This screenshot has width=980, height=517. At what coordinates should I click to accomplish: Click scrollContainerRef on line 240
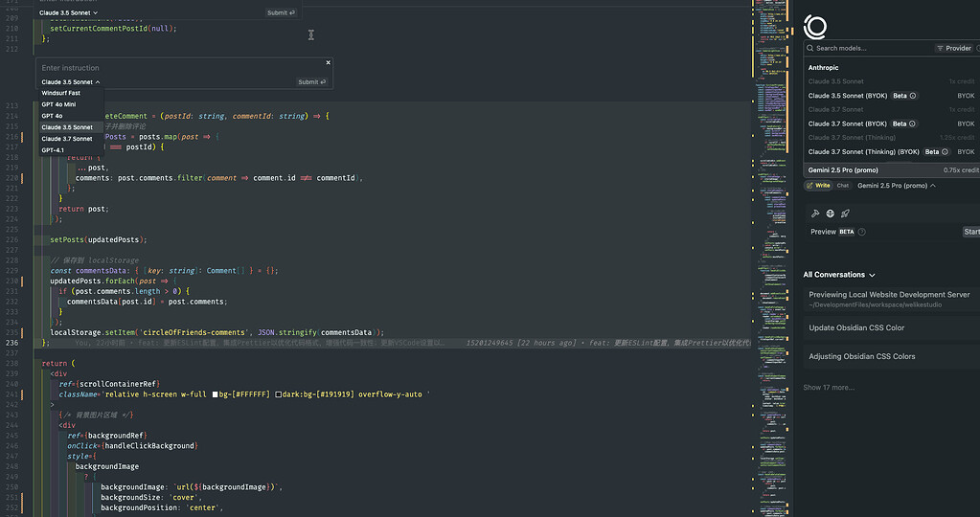coord(118,384)
